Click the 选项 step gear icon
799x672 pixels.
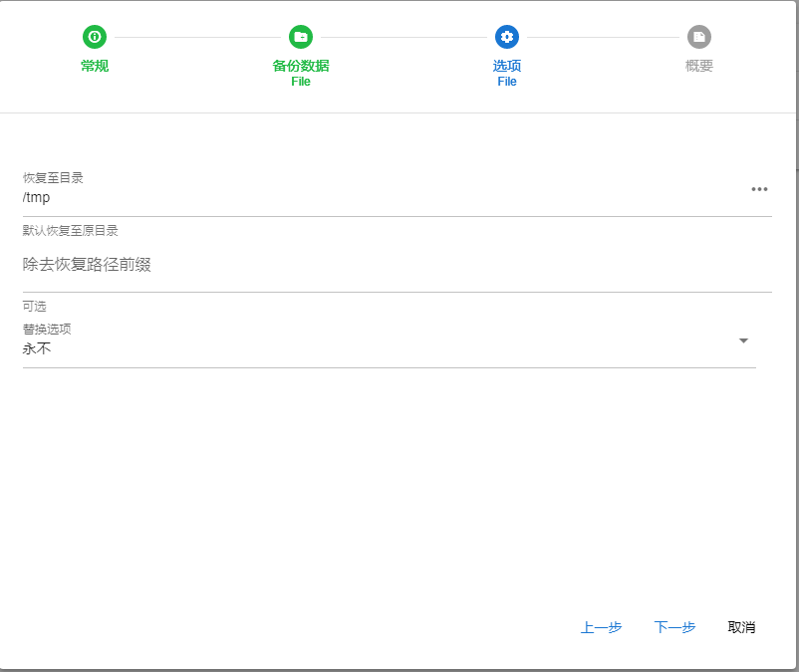507,37
